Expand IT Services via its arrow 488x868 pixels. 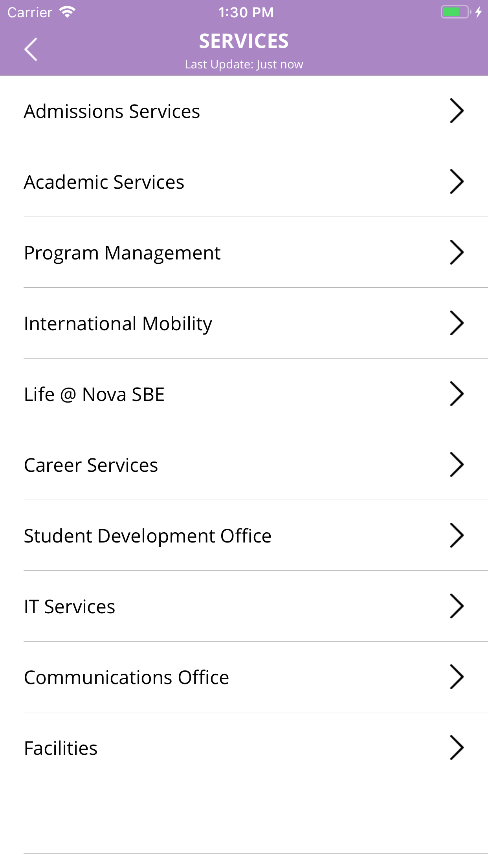pos(457,606)
